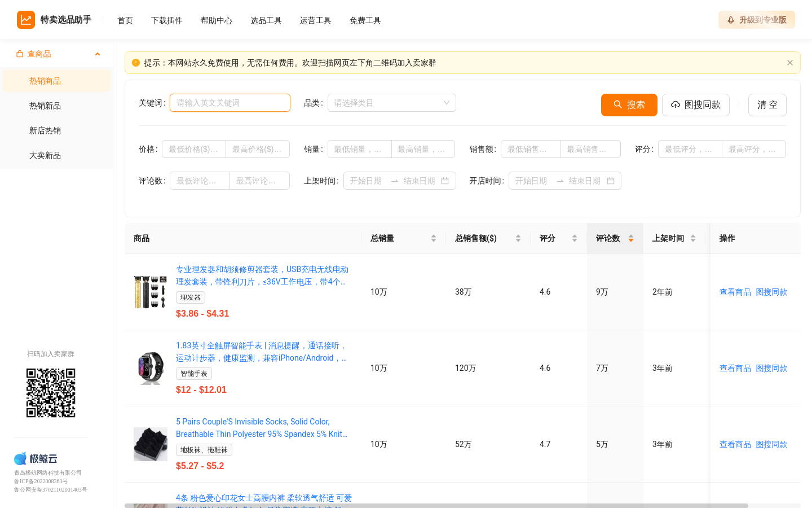Click 查看商品 for the invisible socks row
812x508 pixels.
pyautogui.click(x=735, y=444)
